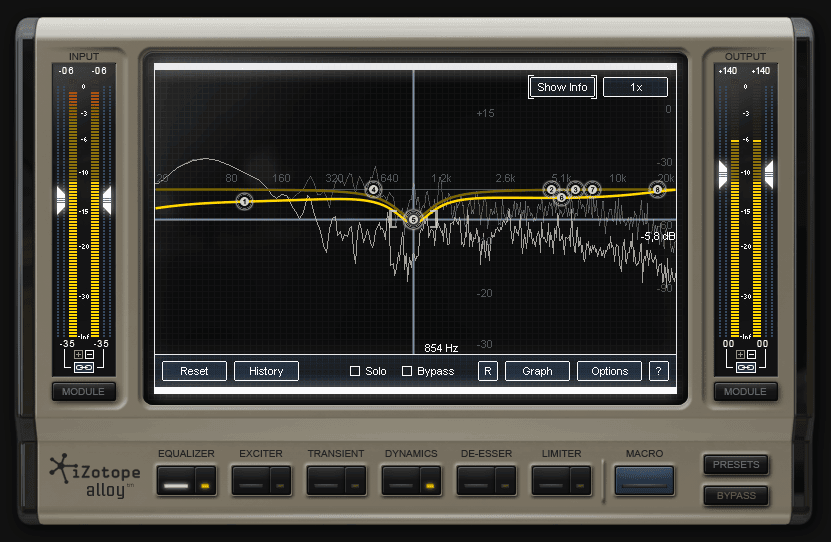This screenshot has height=542, width=831.
Task: Toggle the global BYPASS button
Action: tap(736, 496)
